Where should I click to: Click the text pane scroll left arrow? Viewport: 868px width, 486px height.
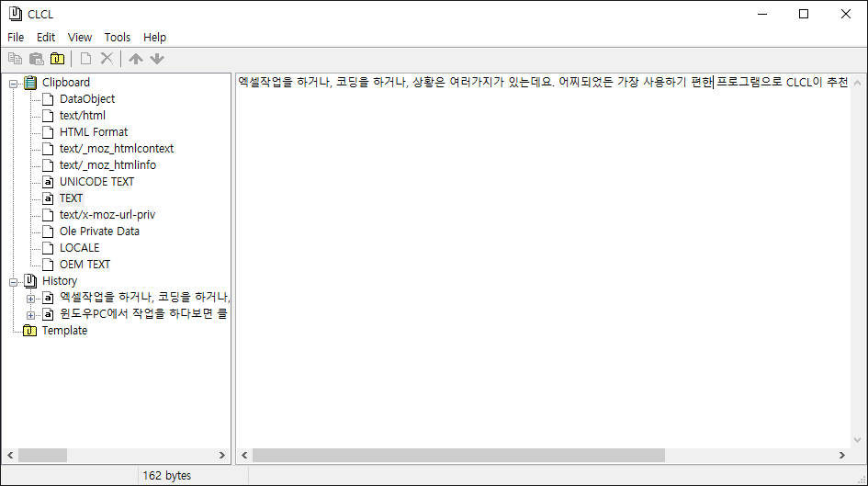click(244, 455)
